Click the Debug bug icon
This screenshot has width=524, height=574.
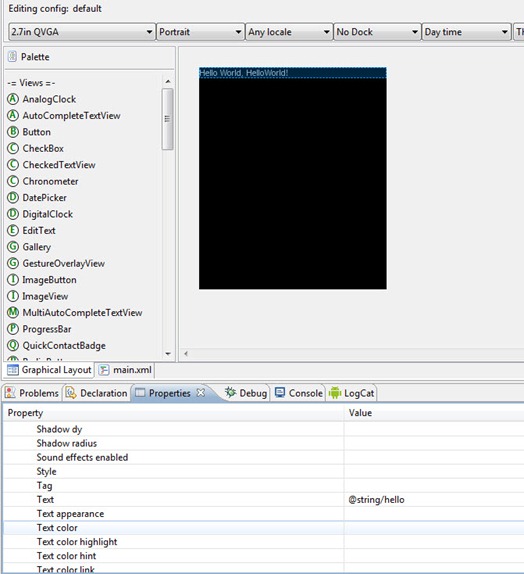click(230, 392)
